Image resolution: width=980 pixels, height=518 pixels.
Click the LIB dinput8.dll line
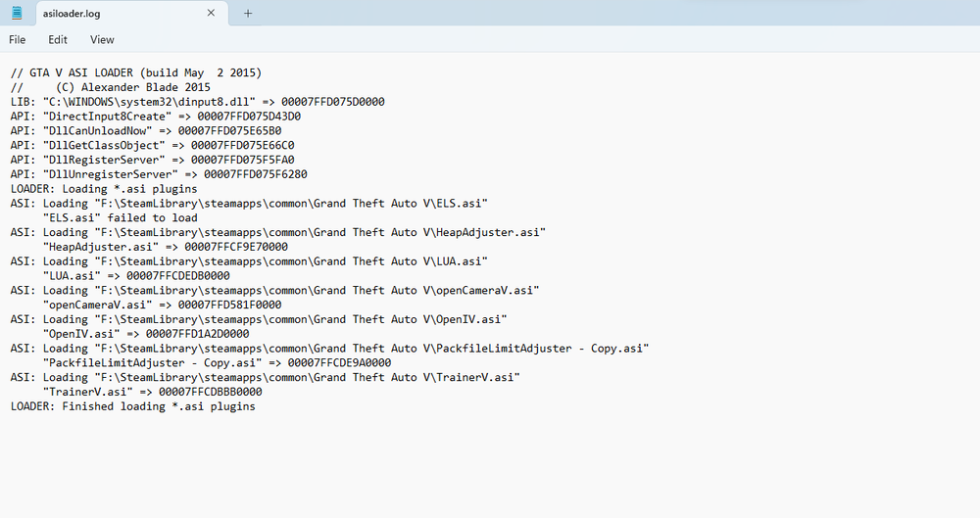(x=196, y=102)
